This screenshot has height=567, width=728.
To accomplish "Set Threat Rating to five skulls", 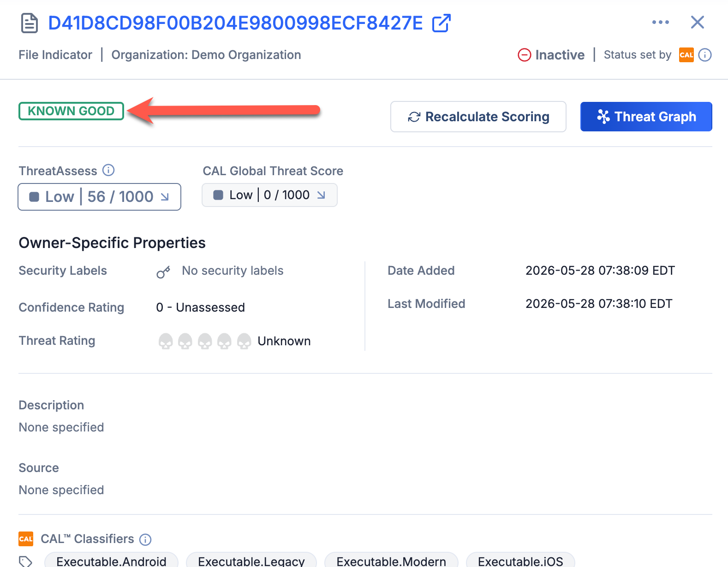I will tap(244, 342).
